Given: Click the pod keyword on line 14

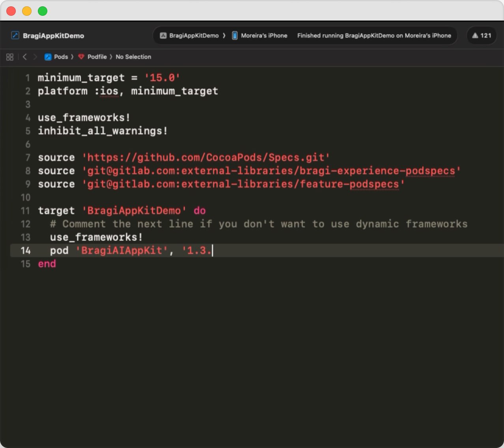Looking at the screenshot, I should click(59, 250).
